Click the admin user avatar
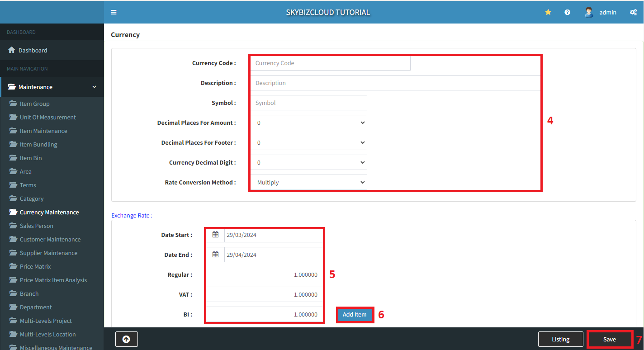Screen dimensions: 644x350 pos(588,12)
